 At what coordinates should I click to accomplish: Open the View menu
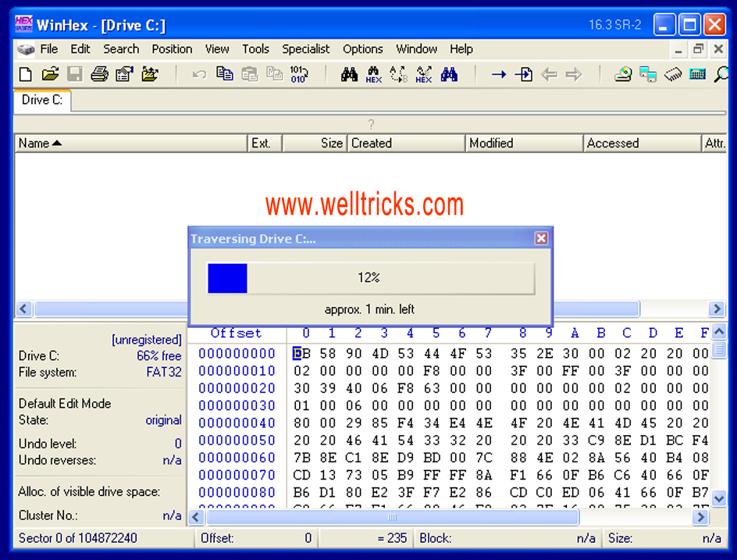click(217, 49)
